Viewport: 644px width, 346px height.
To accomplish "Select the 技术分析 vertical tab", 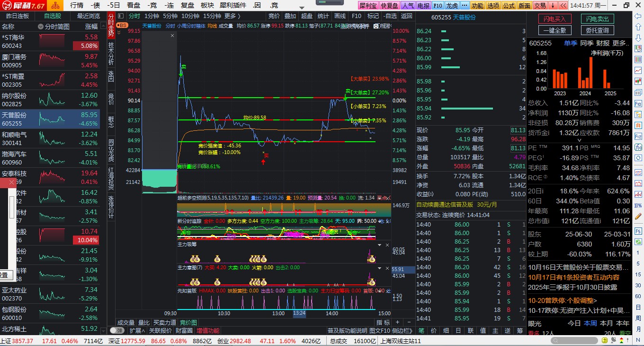I will click(x=111, y=53).
